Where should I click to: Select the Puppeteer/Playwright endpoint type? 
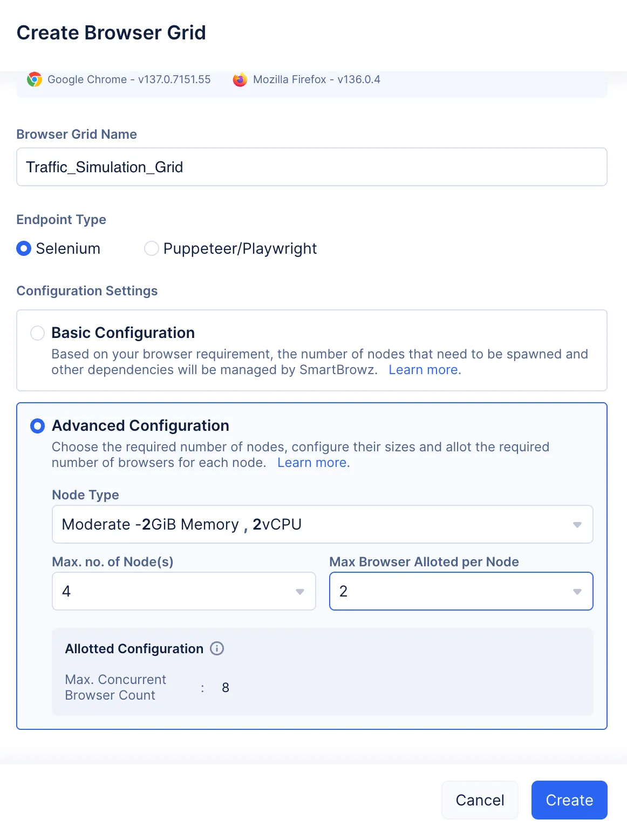click(152, 248)
